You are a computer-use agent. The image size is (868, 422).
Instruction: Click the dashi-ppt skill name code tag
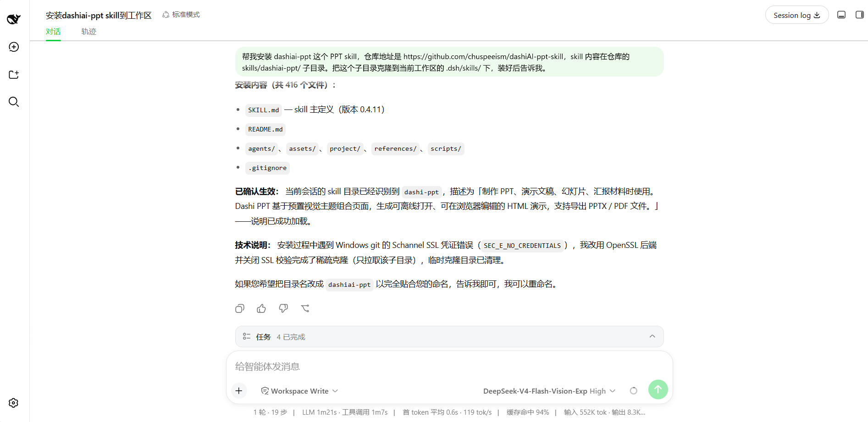point(421,192)
